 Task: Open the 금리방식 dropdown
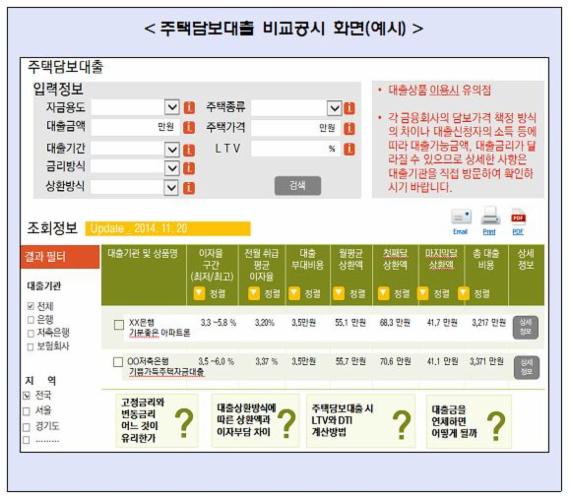click(x=172, y=168)
